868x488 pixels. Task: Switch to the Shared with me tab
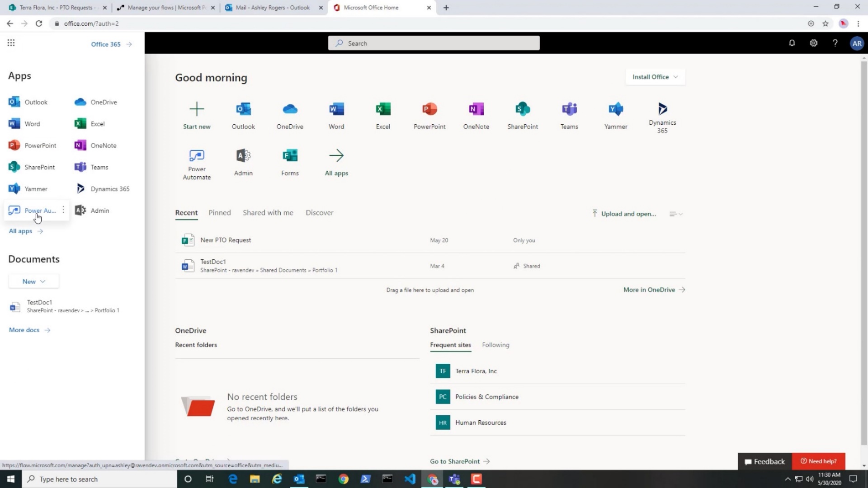(x=268, y=212)
